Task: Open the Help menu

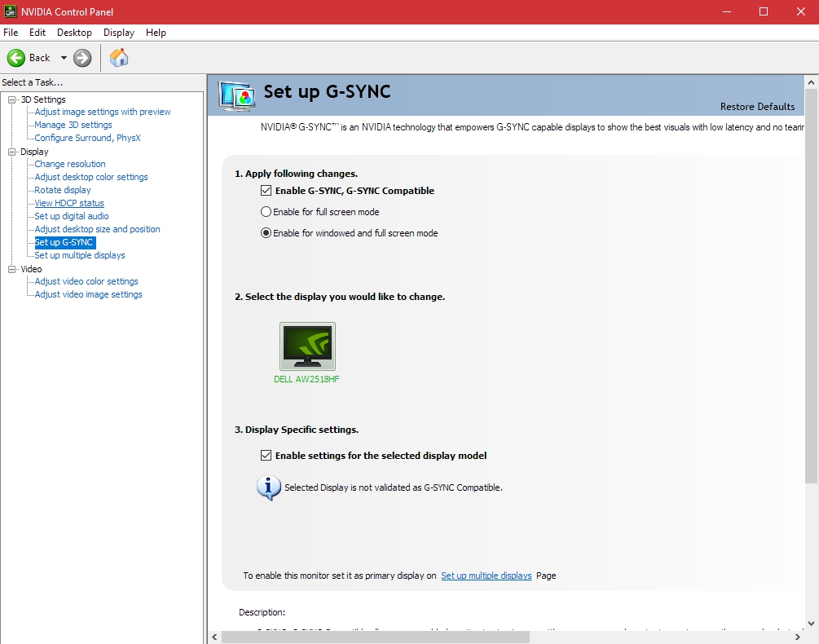Action: pyautogui.click(x=156, y=33)
